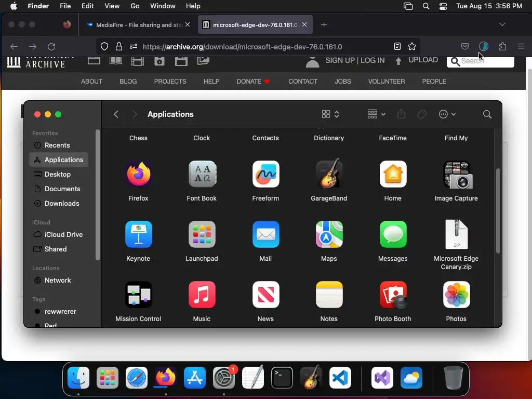Close the microsoft-edge-dev tab
This screenshot has height=399, width=532.
304,24
